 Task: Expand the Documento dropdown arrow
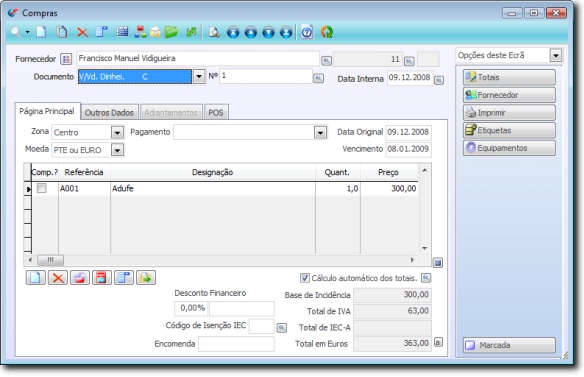click(x=199, y=77)
